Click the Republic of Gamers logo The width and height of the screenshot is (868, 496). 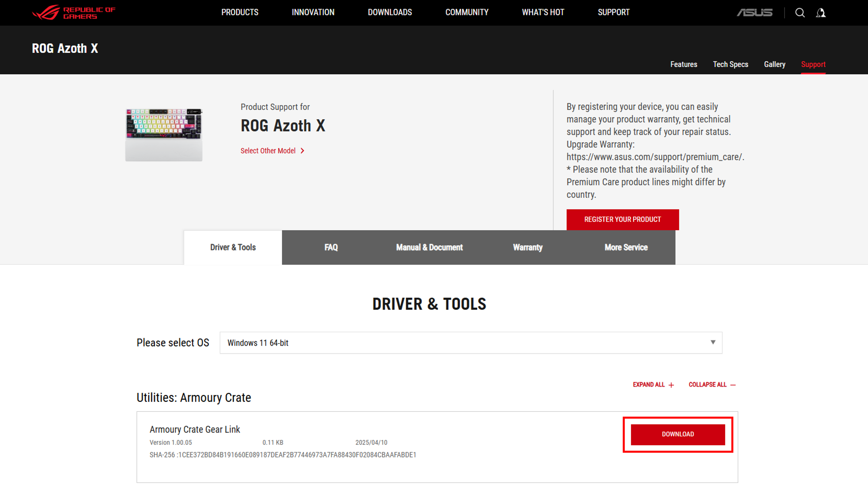pos(74,13)
